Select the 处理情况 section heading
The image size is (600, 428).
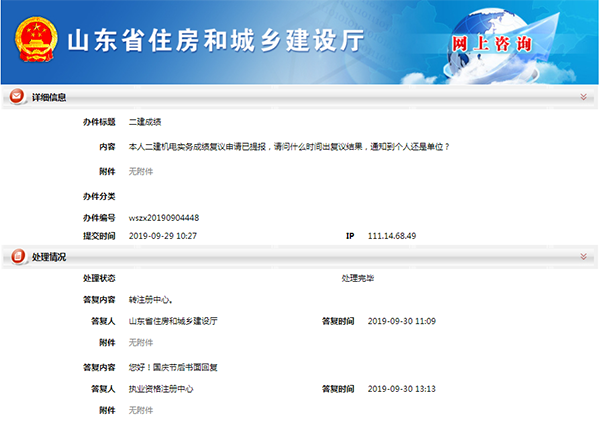pos(49,257)
